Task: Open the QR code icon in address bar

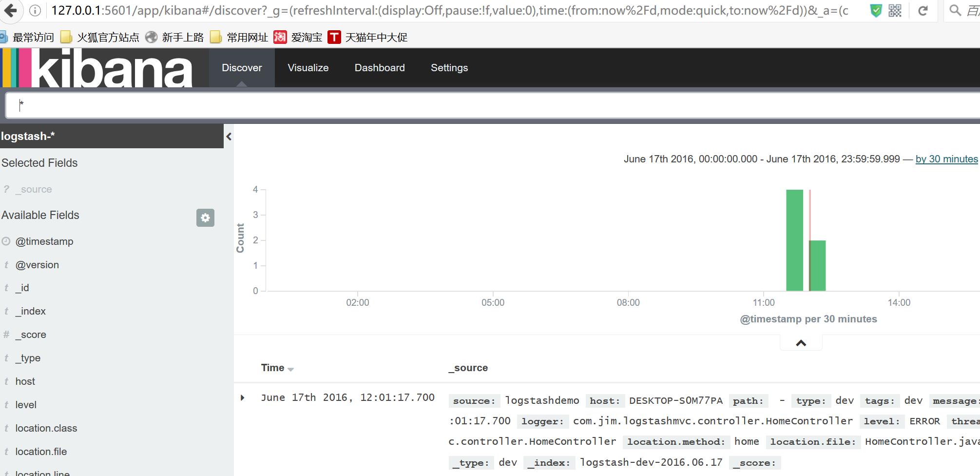Action: point(895,11)
